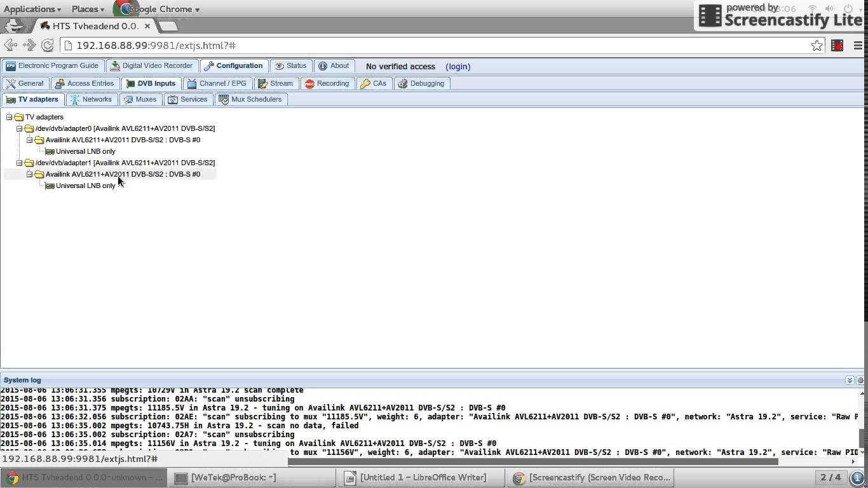Open the Digital Video Recorder tab
Image resolution: width=868 pixels, height=488 pixels.
pos(151,65)
